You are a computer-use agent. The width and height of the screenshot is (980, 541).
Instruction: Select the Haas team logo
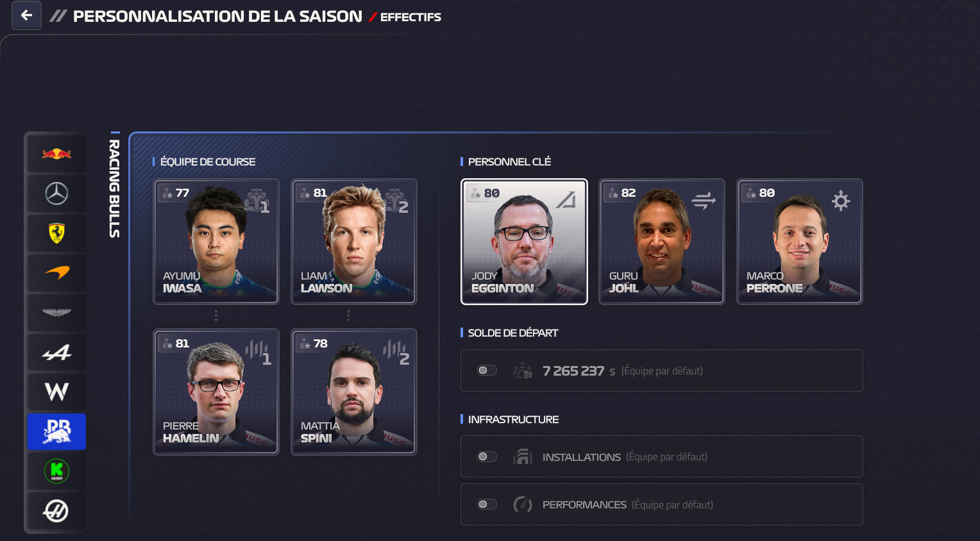(x=56, y=511)
